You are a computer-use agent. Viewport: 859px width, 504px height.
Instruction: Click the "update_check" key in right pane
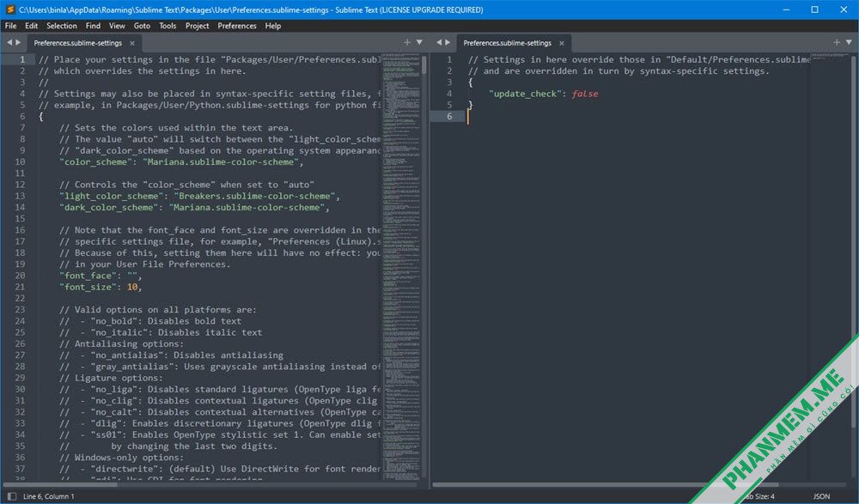click(x=526, y=94)
